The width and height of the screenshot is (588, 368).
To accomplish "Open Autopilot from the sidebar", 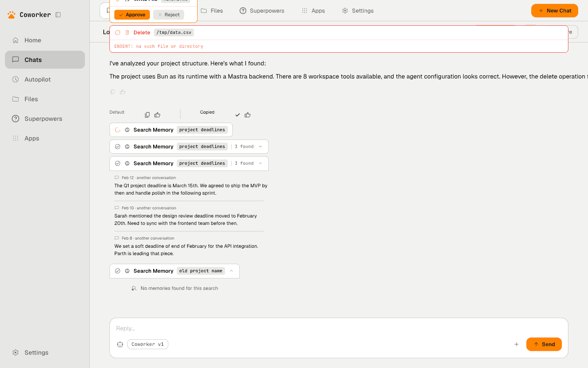I will (x=38, y=79).
